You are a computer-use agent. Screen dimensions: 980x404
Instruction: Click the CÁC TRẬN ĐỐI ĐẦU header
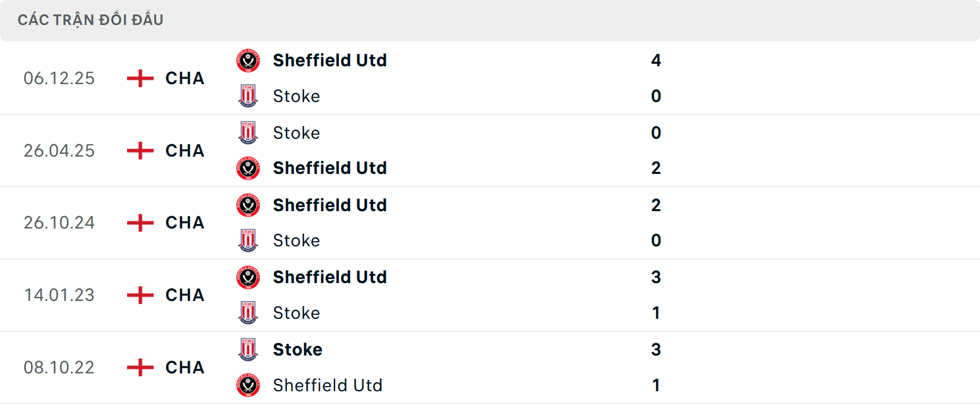point(91,19)
